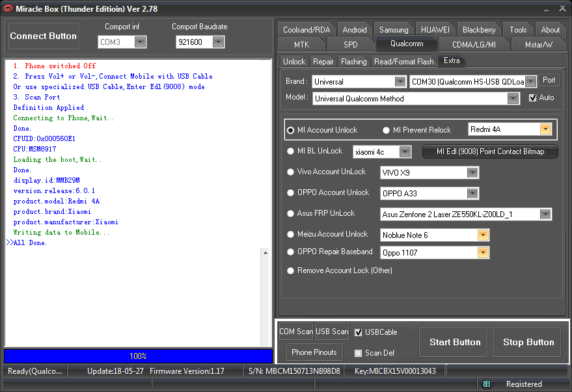Switch to the MTK tab
This screenshot has width=572, height=392.
point(301,44)
